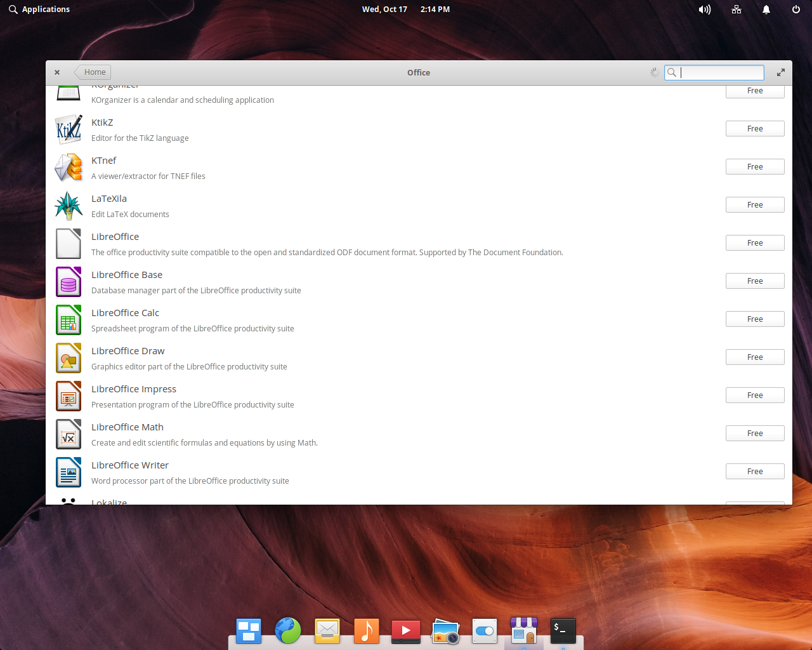The image size is (812, 650).
Task: Open the LibreOffice Math formula icon
Action: (69, 434)
